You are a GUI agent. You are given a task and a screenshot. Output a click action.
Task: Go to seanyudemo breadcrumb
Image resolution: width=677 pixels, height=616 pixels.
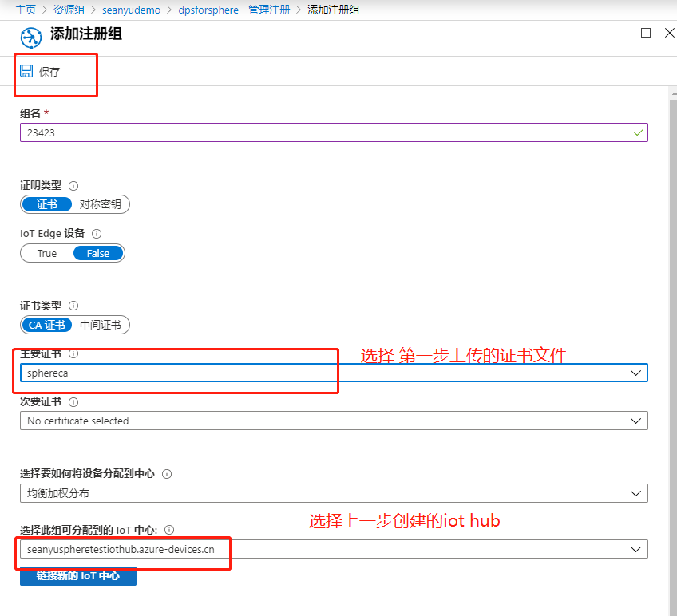[131, 10]
